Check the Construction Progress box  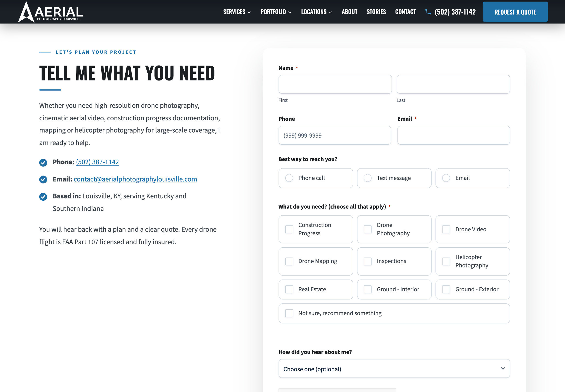click(289, 230)
